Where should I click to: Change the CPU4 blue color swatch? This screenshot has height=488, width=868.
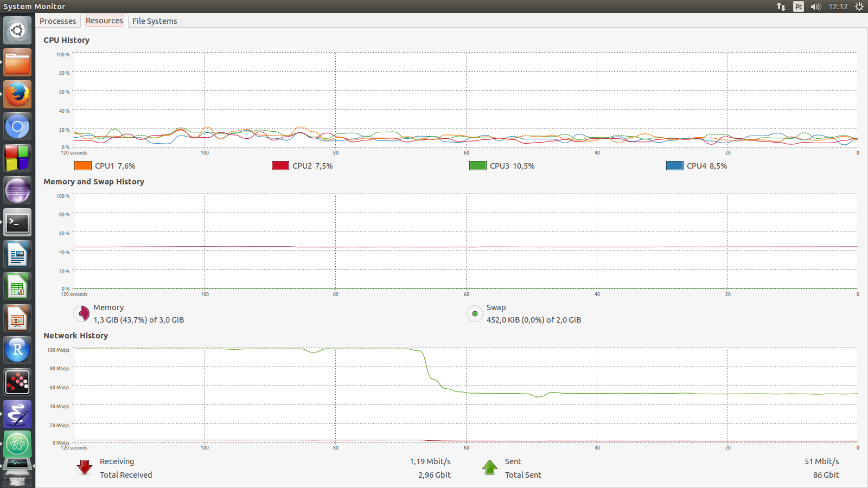pos(675,166)
